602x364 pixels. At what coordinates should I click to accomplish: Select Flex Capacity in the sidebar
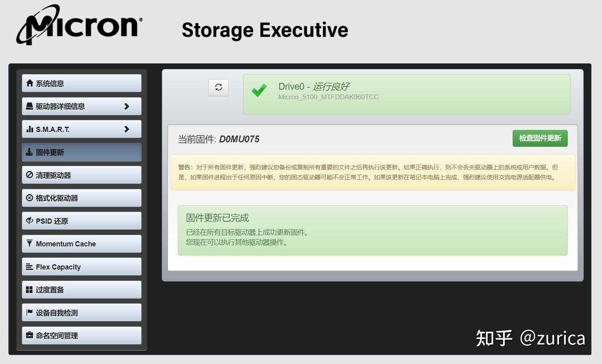82,267
